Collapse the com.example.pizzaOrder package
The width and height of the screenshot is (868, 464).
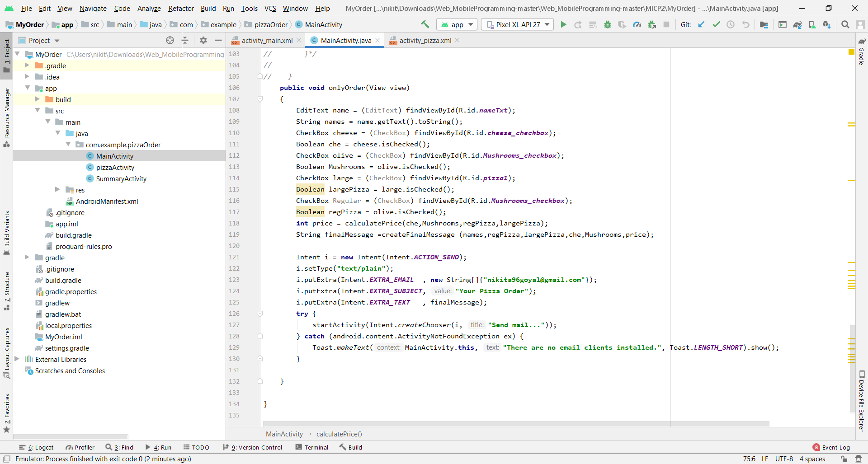click(x=68, y=144)
